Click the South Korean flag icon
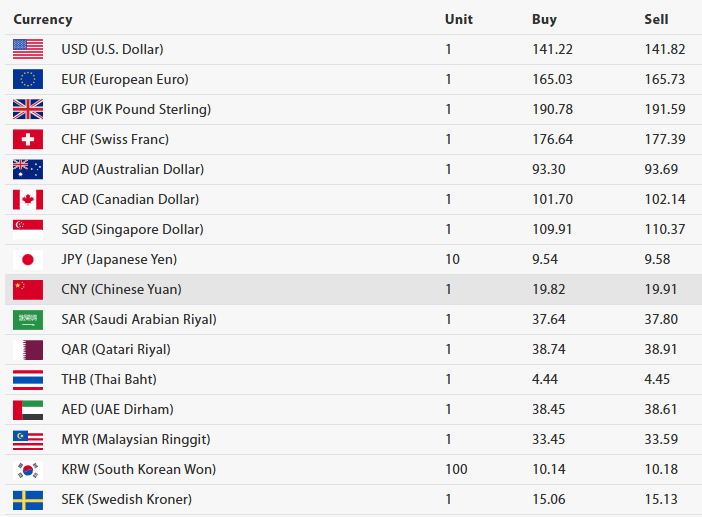702x517 pixels. [28, 469]
